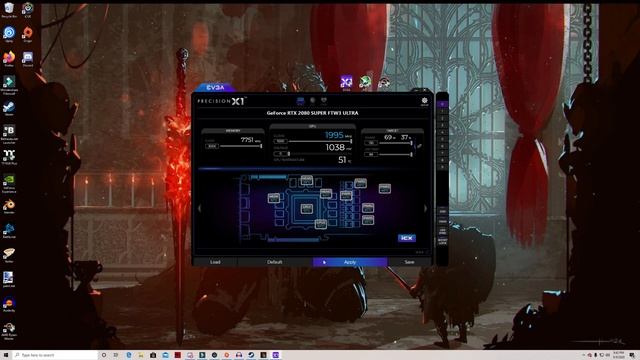Select profile slot 4
The height and width of the screenshot is (360, 640).
(442, 132)
